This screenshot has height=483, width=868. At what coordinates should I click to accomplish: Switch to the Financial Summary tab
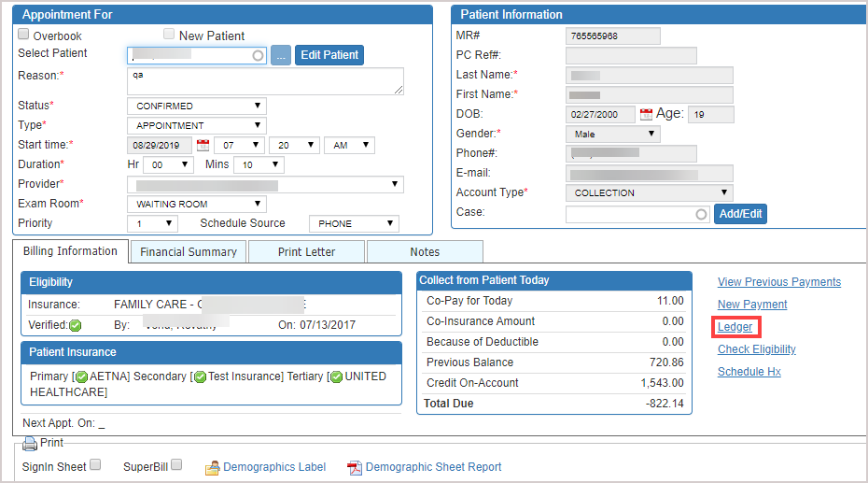pos(188,251)
